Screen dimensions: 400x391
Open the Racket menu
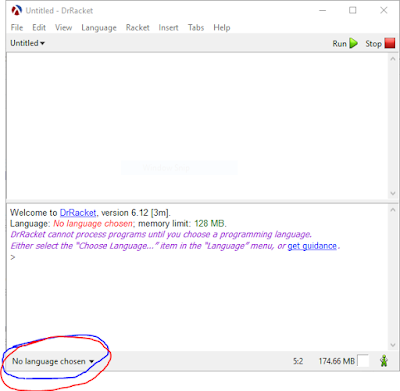(138, 28)
